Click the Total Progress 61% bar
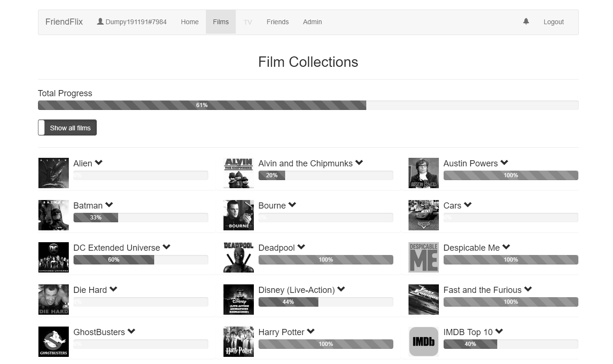The image size is (613, 364). (x=308, y=105)
